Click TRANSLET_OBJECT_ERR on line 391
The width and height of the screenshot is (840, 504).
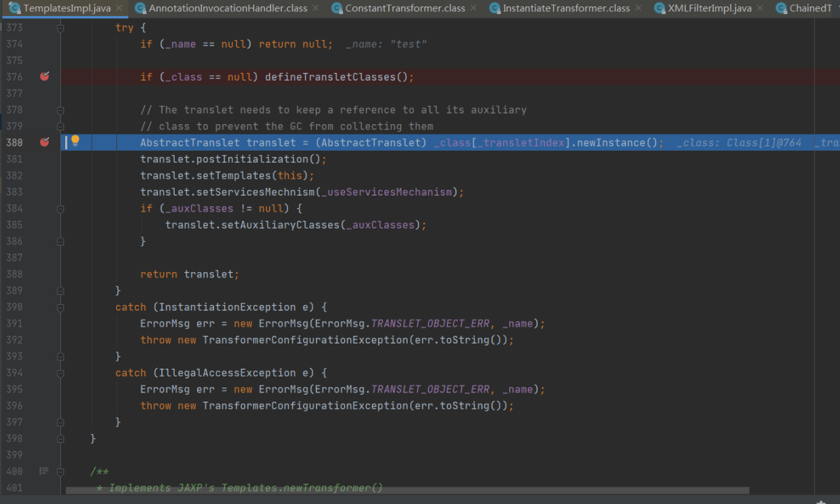point(431,324)
